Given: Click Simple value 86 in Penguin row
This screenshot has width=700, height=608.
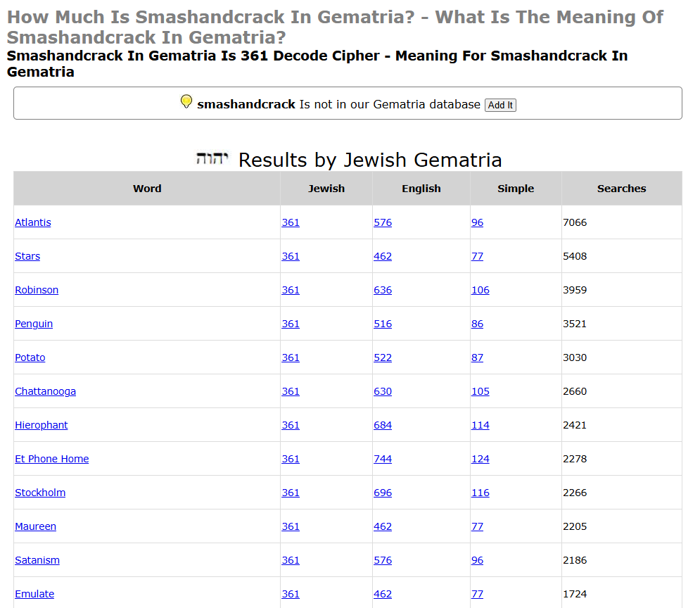Looking at the screenshot, I should [x=477, y=324].
